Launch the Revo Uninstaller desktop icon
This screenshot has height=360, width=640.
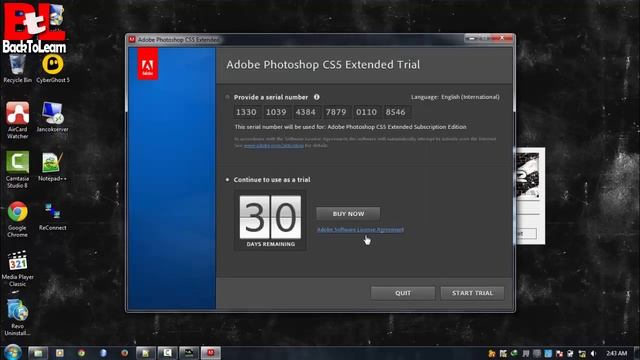[x=17, y=318]
